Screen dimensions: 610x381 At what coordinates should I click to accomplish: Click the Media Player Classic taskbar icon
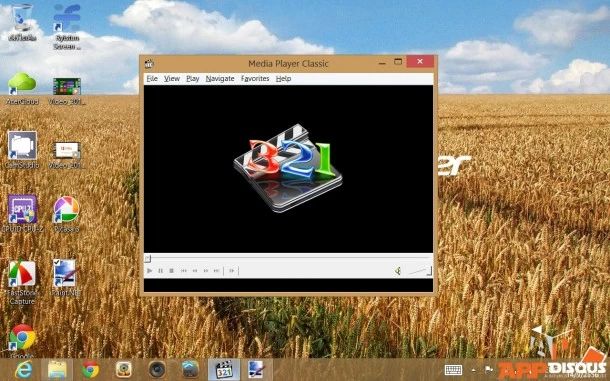(224, 370)
